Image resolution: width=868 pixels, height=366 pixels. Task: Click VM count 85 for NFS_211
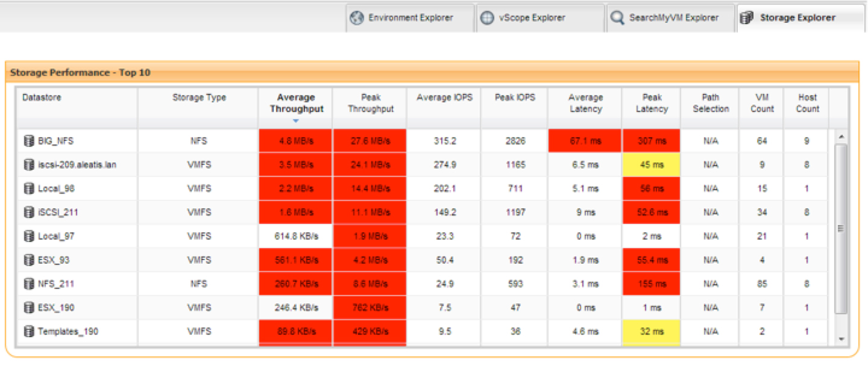tap(762, 284)
